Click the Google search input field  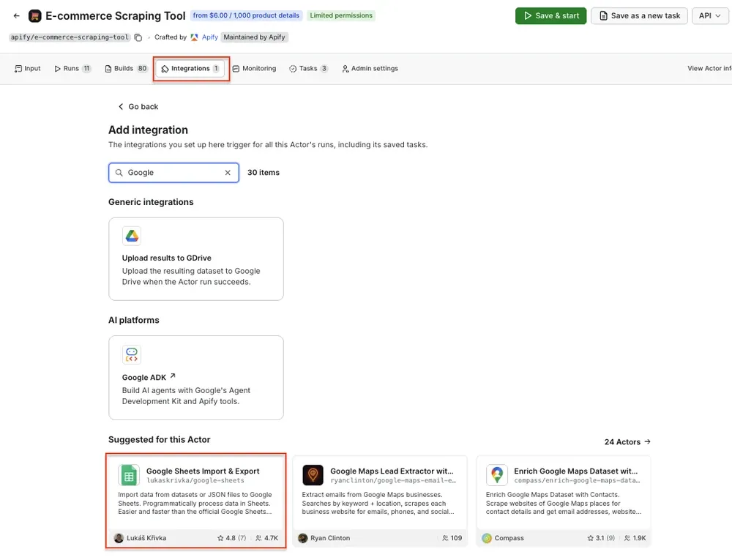[173, 173]
